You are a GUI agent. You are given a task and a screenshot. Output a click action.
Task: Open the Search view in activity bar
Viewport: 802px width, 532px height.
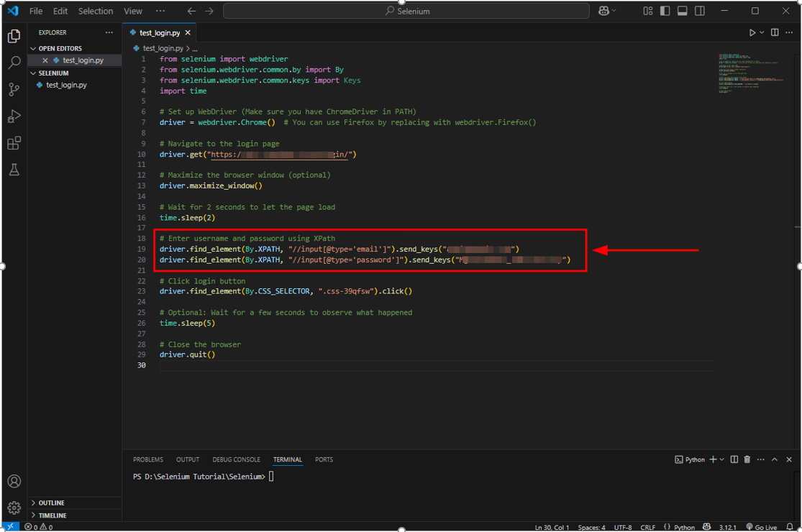14,63
